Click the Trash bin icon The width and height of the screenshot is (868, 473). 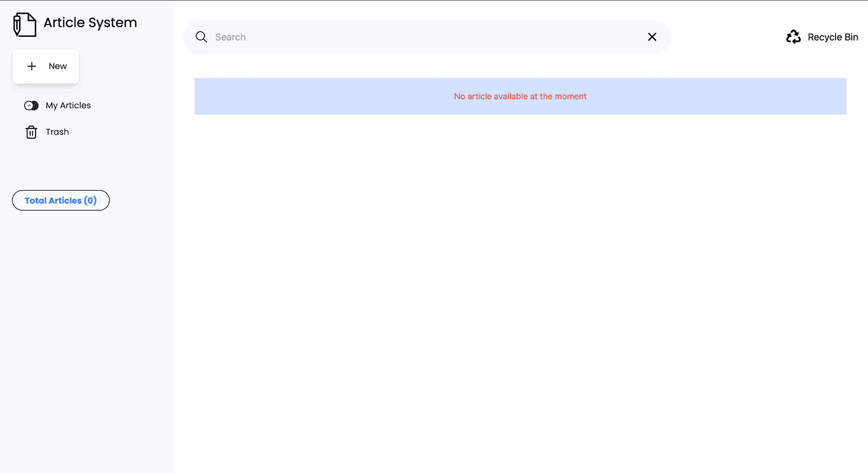31,132
